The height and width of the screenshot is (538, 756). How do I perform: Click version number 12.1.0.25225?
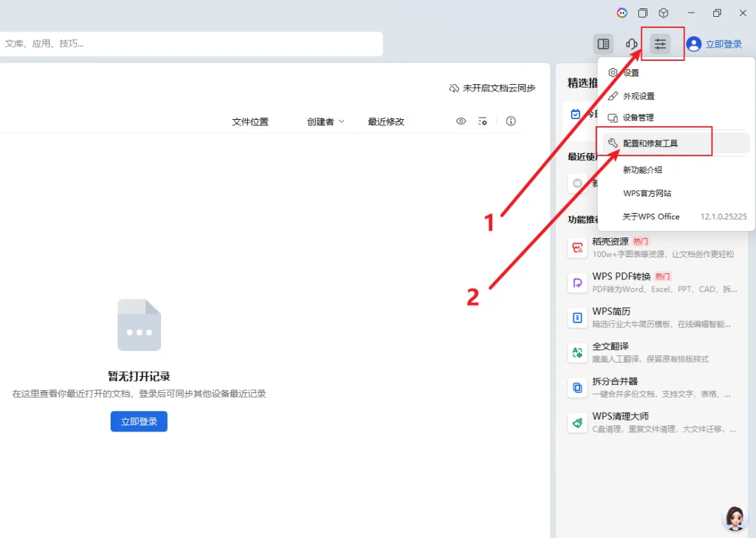723,216
